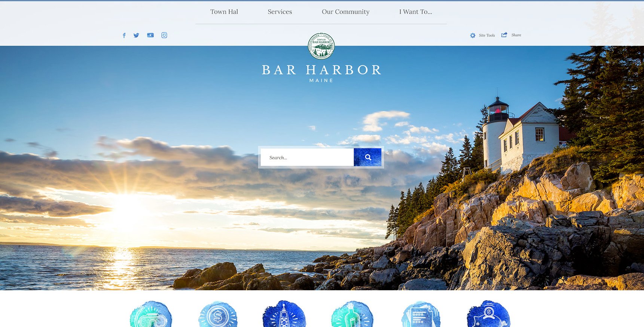Open the I Want To... menu
Screen dimensions: 644x327
[x=416, y=12]
